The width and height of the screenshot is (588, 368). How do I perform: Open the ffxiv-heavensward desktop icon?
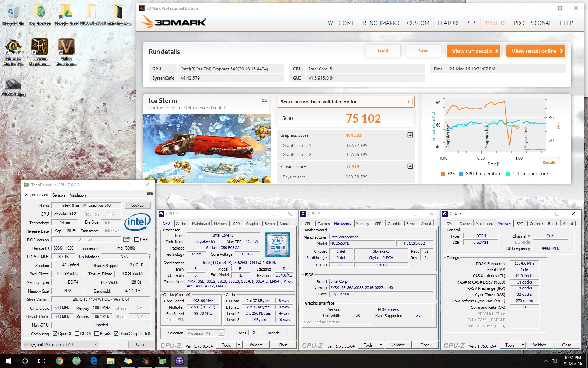119,15
